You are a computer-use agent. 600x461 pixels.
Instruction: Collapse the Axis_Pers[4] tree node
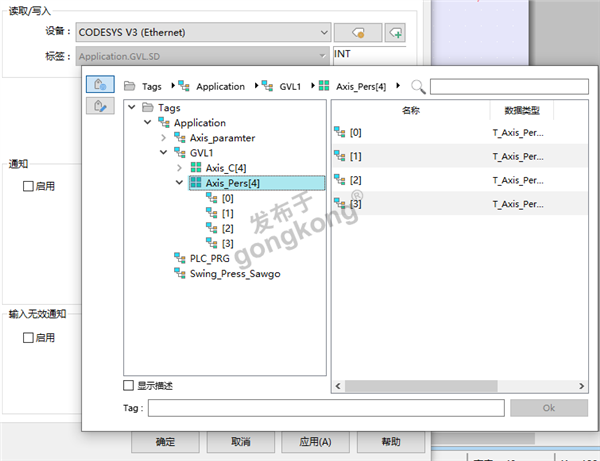coord(179,183)
